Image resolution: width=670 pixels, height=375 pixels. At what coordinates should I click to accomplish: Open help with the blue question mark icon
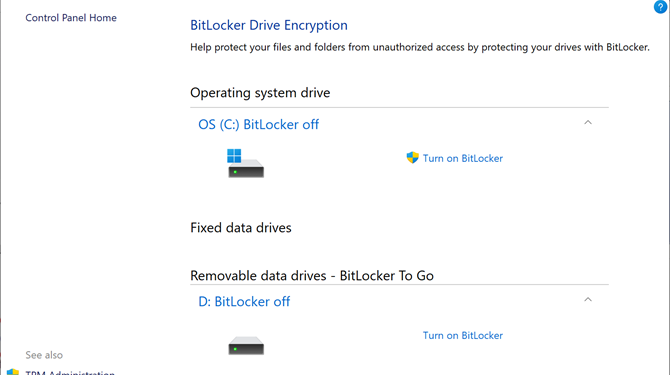click(x=661, y=7)
